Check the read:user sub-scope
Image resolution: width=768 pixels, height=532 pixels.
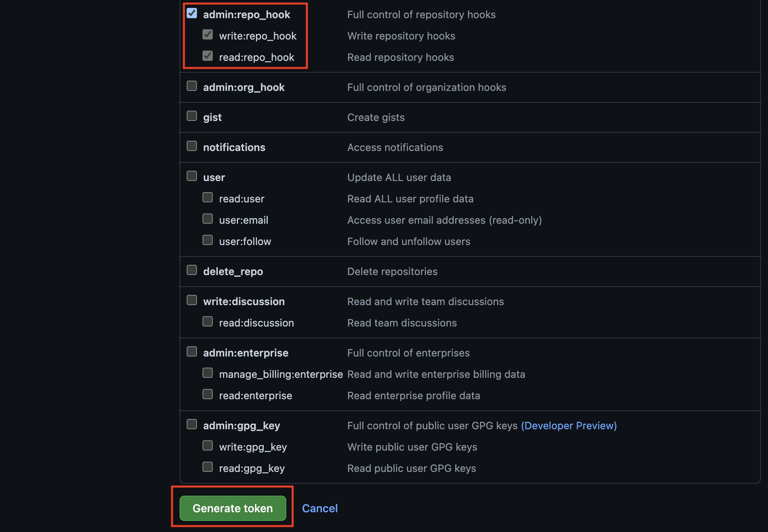[x=208, y=198]
